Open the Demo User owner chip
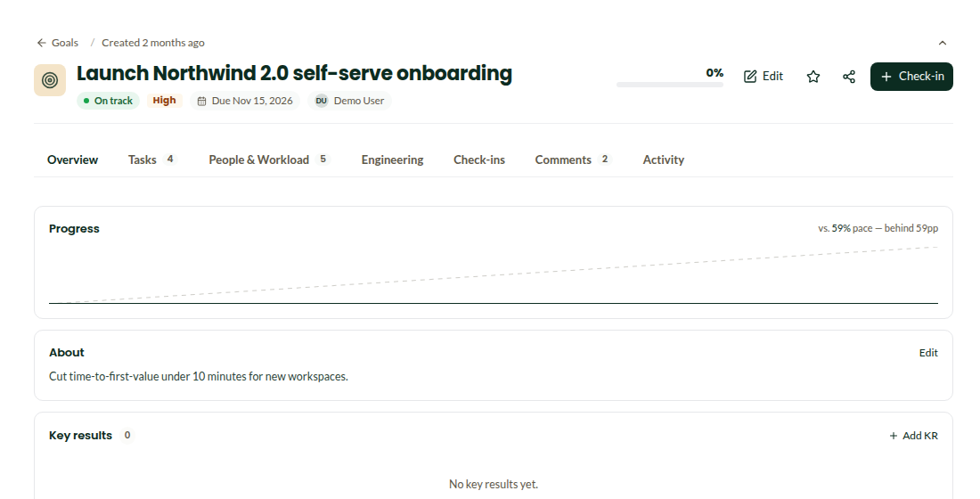 tap(349, 101)
